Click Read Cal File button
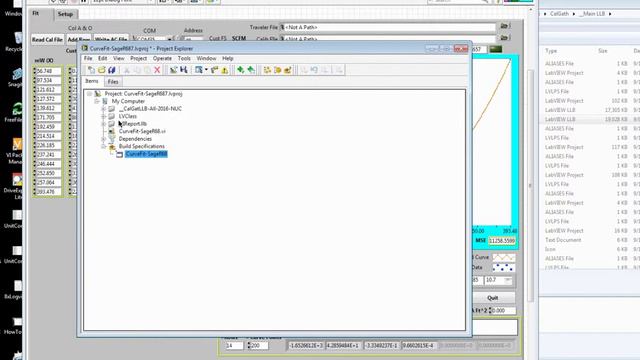640x360 pixels. click(x=47, y=40)
